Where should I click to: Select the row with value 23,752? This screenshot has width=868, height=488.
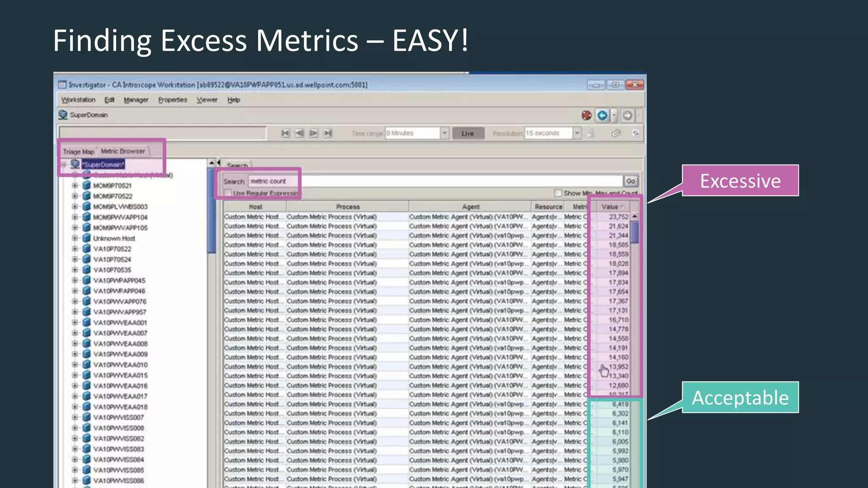[x=427, y=216]
